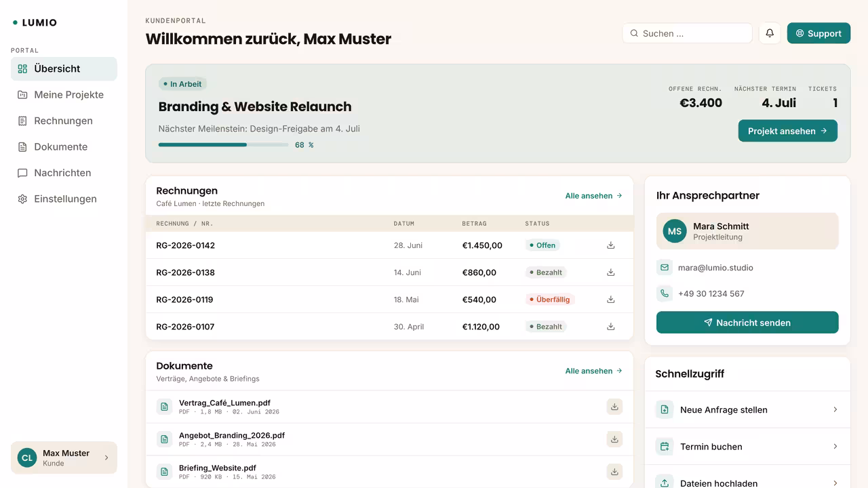Click file icon of Angebot_Branding_2026.pdf

tap(164, 439)
